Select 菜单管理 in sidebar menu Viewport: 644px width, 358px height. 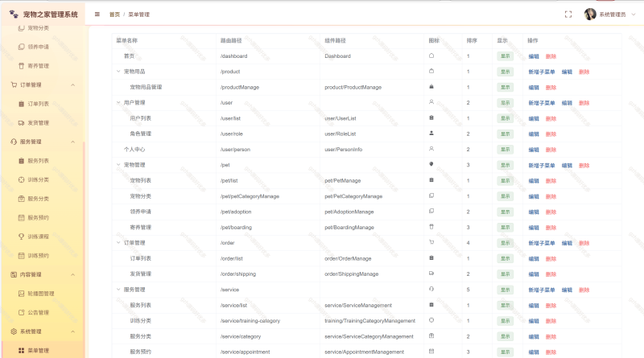(38, 350)
